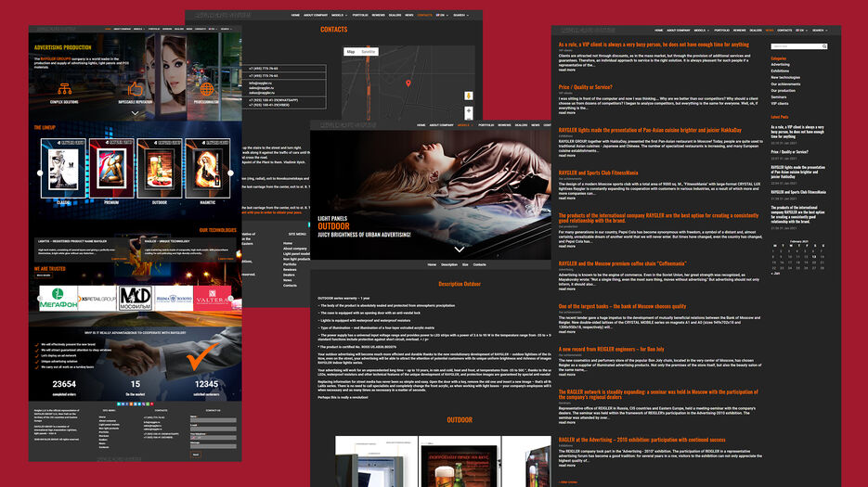Click read more under the VIP client article
The image size is (868, 487).
pos(567,70)
